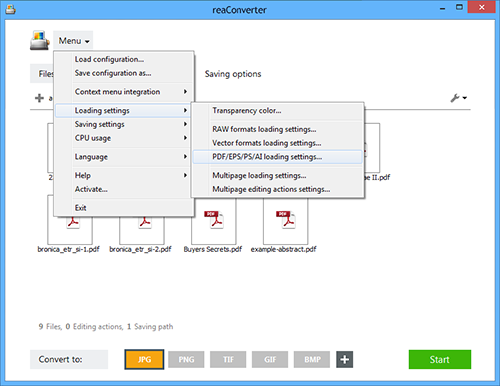500x386 pixels.
Task: Select the Buyers Secrets.pdf icon
Action: click(214, 220)
